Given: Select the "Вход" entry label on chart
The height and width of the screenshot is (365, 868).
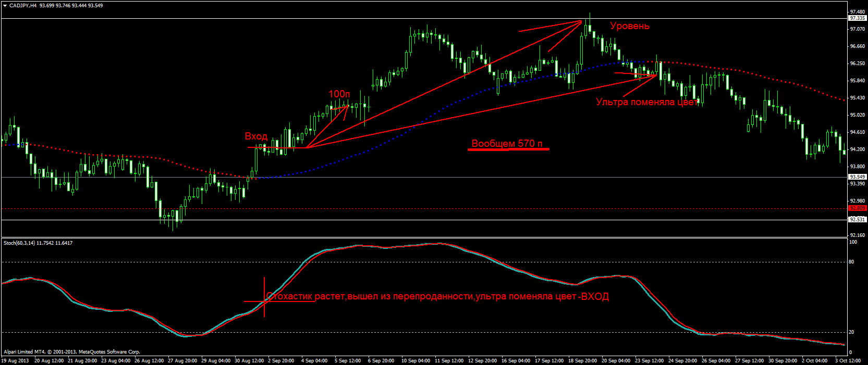Looking at the screenshot, I should point(256,136).
